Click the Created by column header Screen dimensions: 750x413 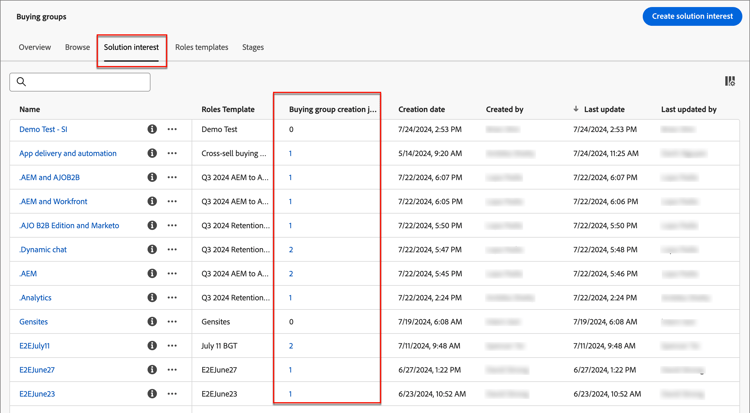tap(505, 109)
